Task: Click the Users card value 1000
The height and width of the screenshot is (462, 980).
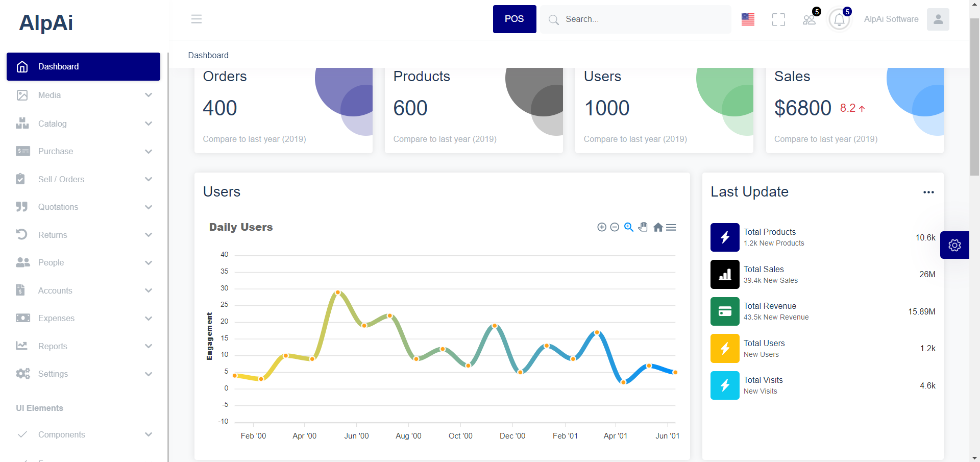Action: (607, 108)
